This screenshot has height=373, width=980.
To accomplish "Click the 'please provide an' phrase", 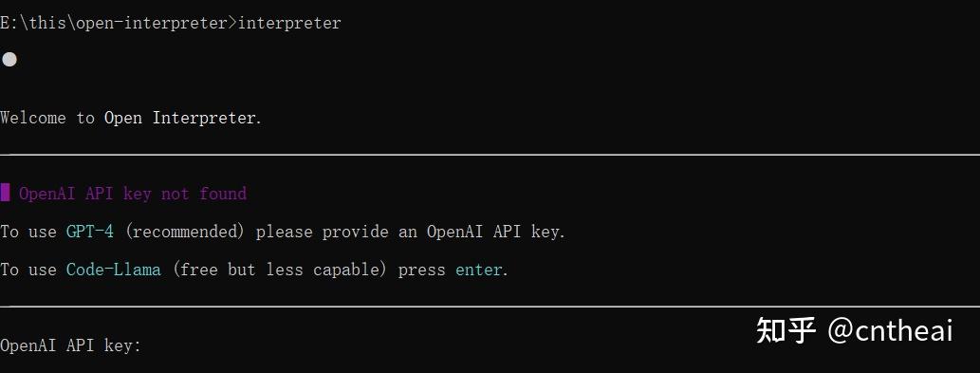I will 337,232.
